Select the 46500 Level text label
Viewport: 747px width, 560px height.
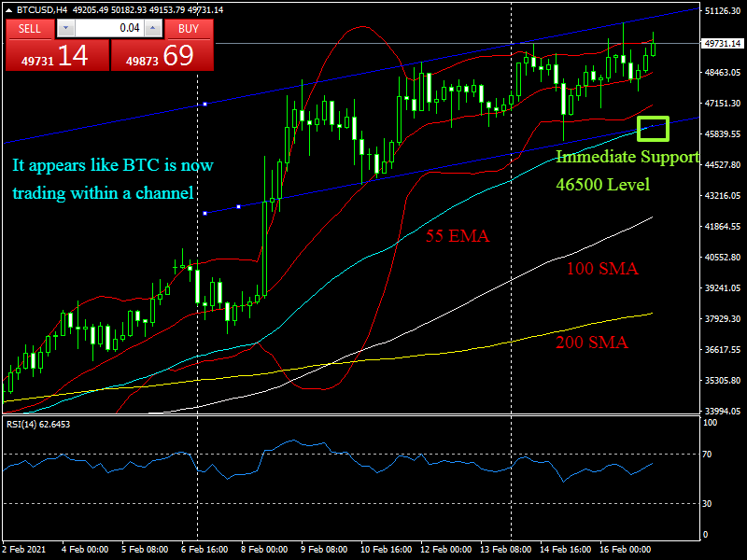tap(602, 184)
